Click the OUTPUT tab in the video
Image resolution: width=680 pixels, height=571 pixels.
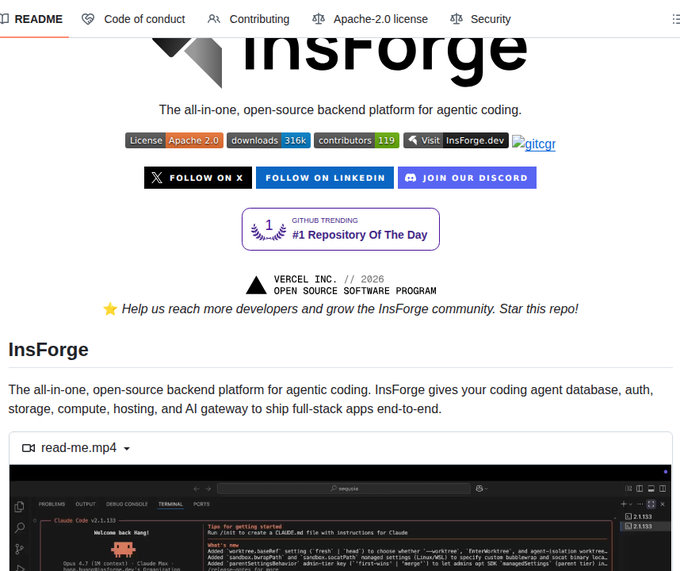[x=85, y=504]
